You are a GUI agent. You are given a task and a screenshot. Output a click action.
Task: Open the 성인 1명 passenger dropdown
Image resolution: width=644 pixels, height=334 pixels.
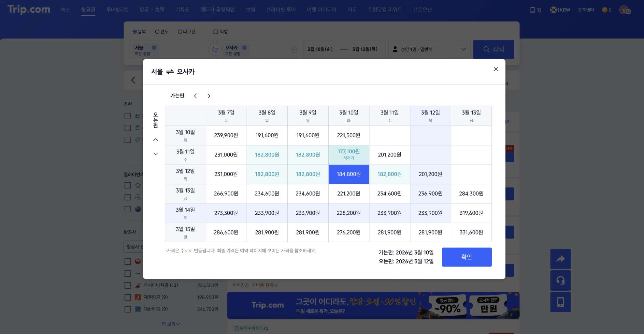(429, 49)
